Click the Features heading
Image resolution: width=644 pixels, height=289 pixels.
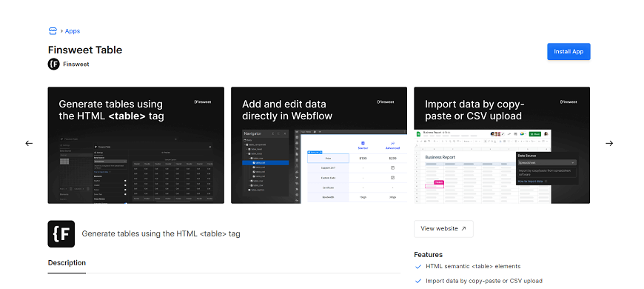pos(429,255)
